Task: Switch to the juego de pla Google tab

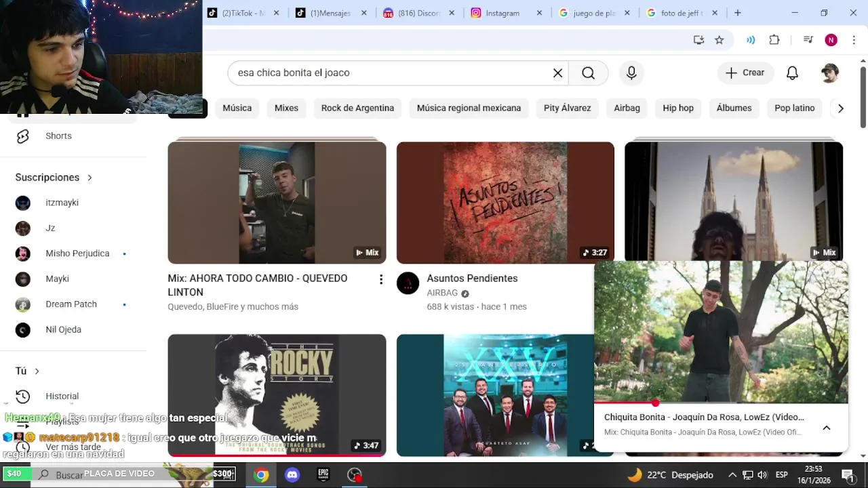Action: [595, 13]
